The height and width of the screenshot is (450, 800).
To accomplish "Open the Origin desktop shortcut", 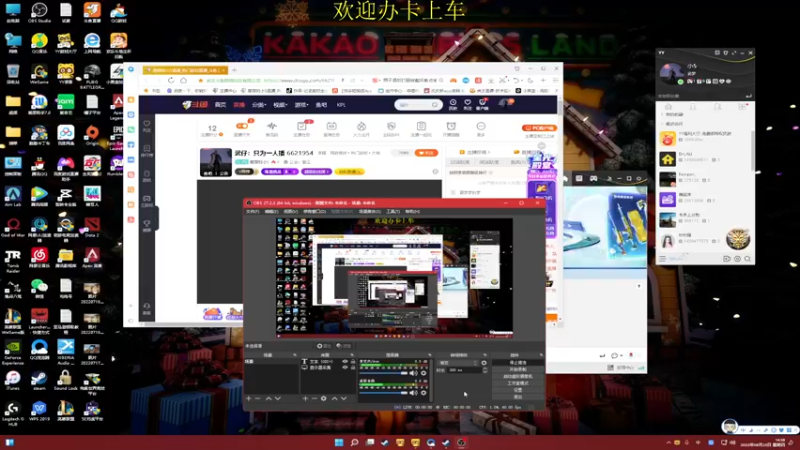I will (92, 135).
